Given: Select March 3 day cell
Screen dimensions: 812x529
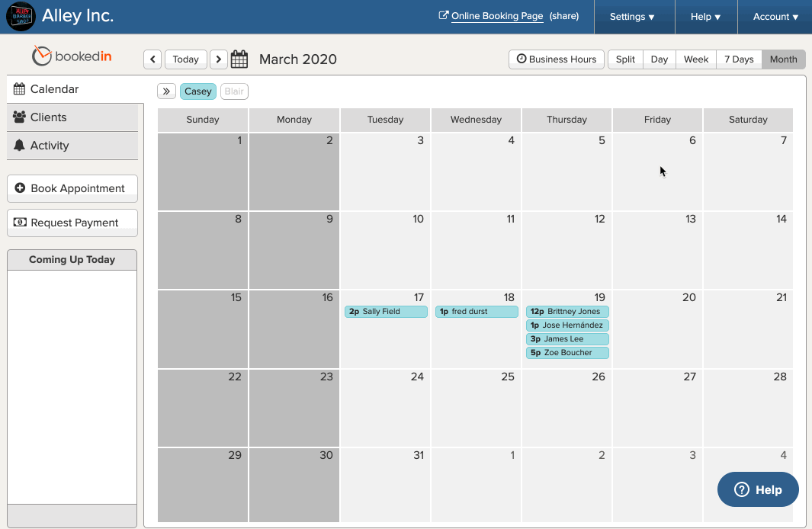Looking at the screenshot, I should coord(385,172).
